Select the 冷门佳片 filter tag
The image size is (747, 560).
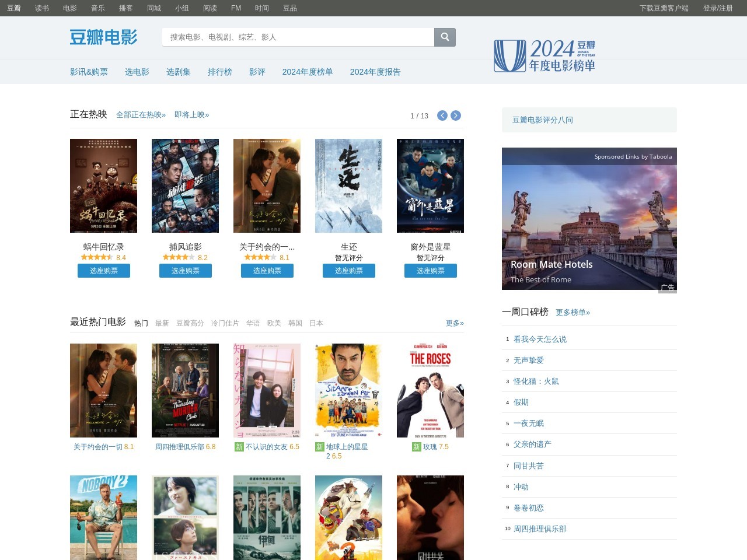[x=225, y=323]
